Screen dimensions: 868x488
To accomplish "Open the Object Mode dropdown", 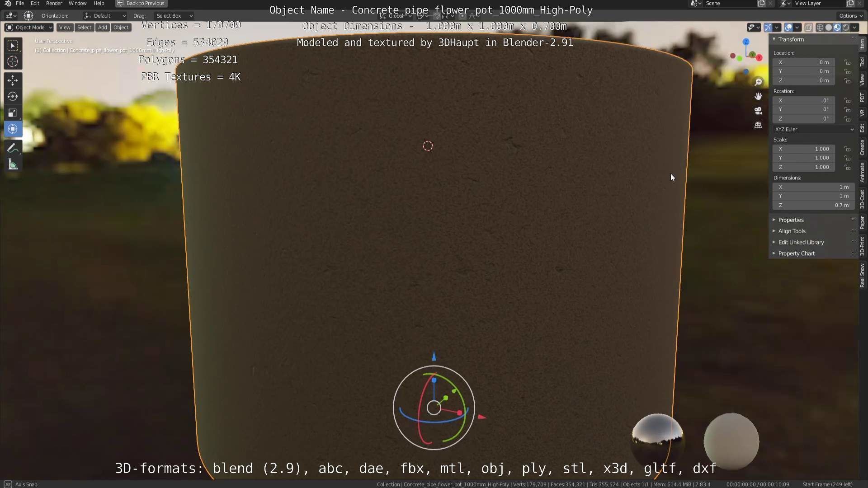I will (29, 28).
